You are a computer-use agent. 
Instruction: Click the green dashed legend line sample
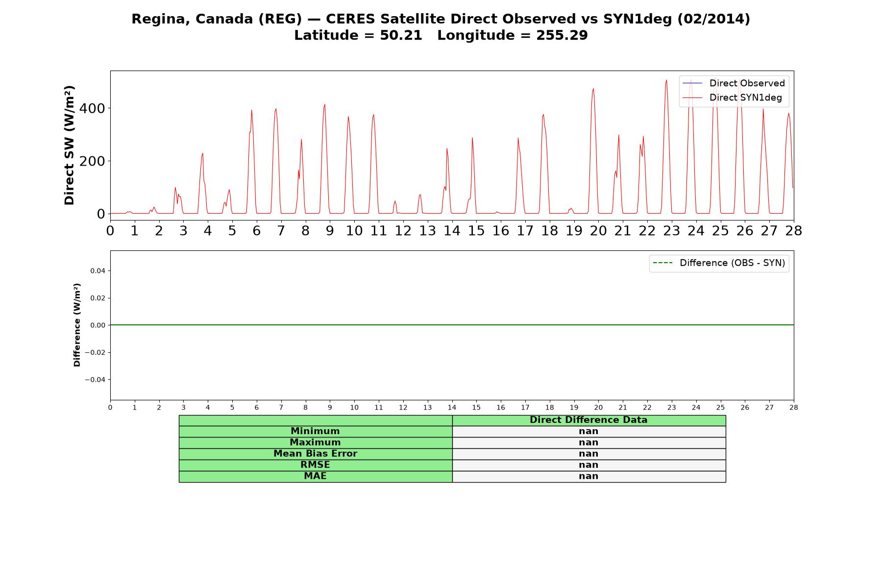[x=662, y=263]
